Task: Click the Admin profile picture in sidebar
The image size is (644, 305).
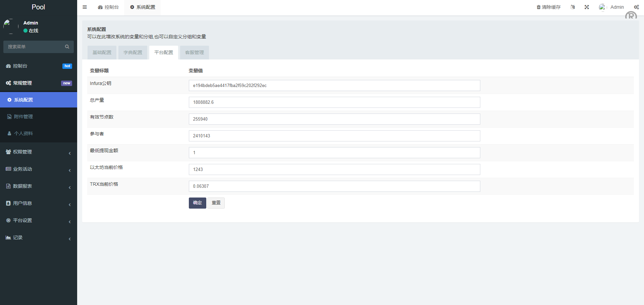Action: point(11,27)
